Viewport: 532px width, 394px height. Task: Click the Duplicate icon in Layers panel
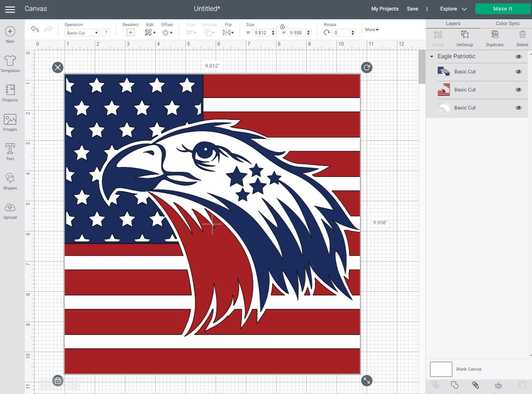pyautogui.click(x=495, y=36)
